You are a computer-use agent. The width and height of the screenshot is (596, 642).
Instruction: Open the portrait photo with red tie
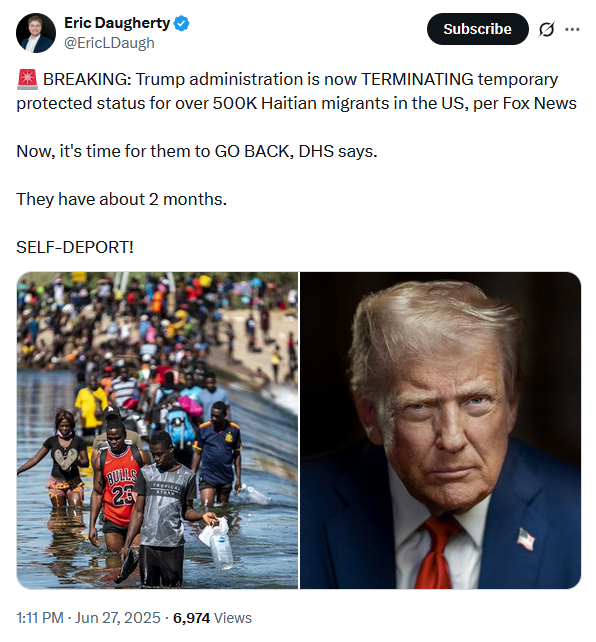pos(440,430)
